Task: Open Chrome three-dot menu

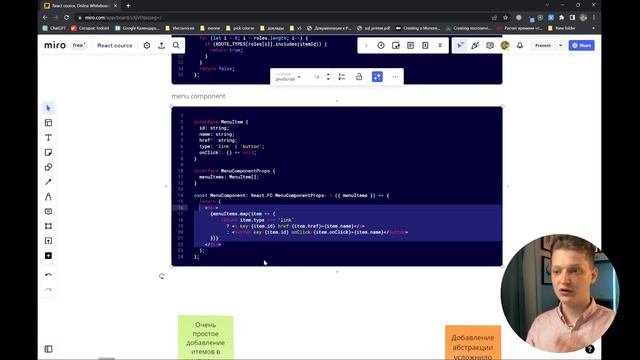Action: click(594, 18)
